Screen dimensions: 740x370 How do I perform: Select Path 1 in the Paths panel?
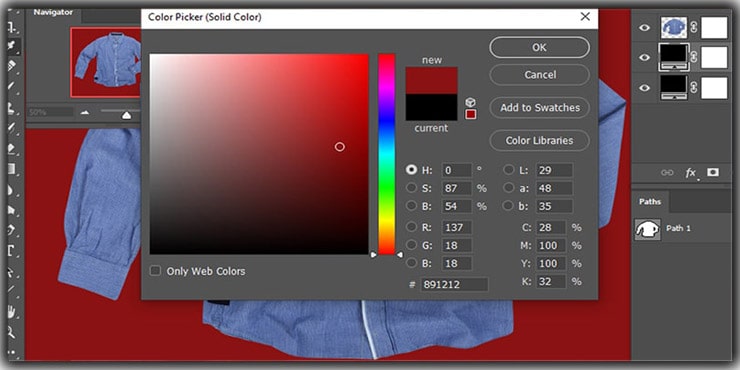point(681,229)
